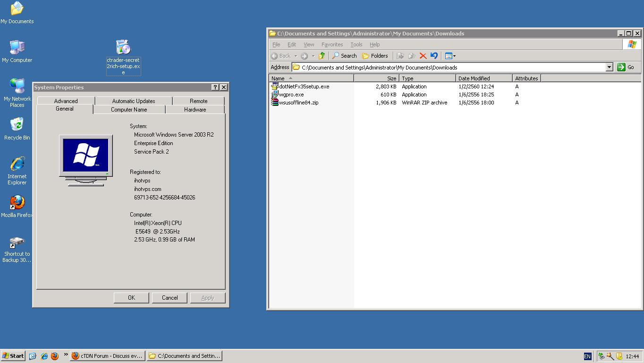This screenshot has width=644, height=363.
Task: Select Shortcut to Backup desktop icon
Action: tap(17, 250)
